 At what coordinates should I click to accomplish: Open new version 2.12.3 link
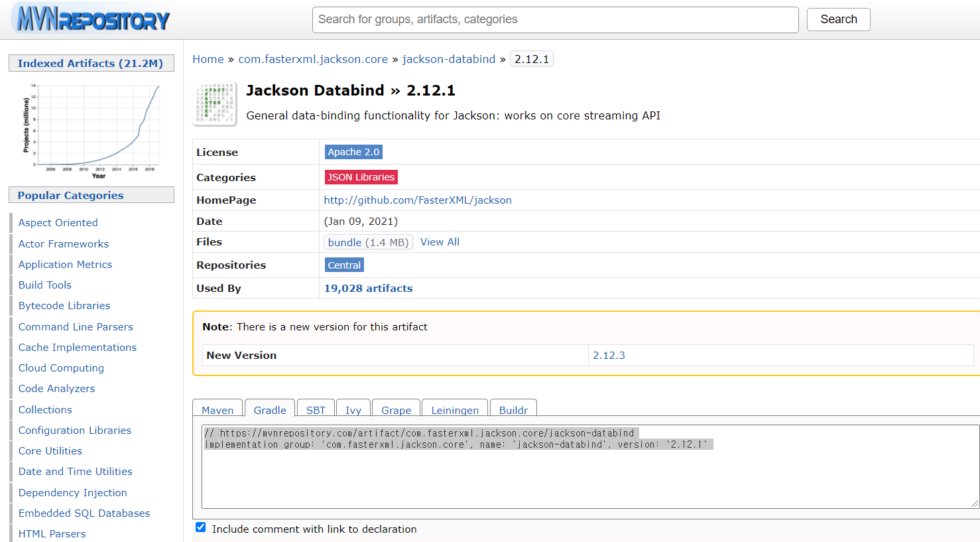click(x=609, y=355)
